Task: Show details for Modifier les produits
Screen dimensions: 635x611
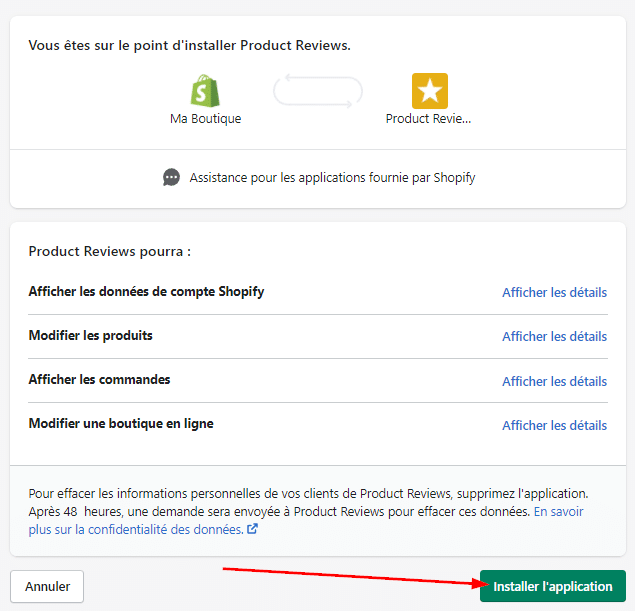Action: click(x=554, y=336)
